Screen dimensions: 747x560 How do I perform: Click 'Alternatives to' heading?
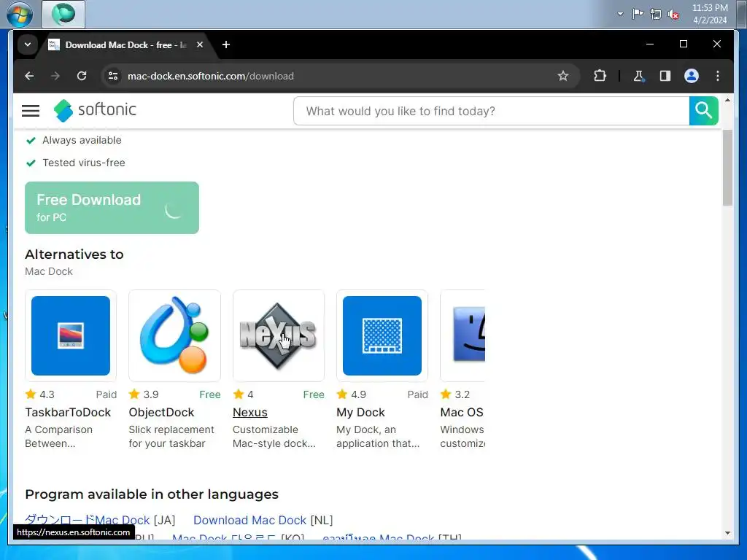(x=74, y=254)
